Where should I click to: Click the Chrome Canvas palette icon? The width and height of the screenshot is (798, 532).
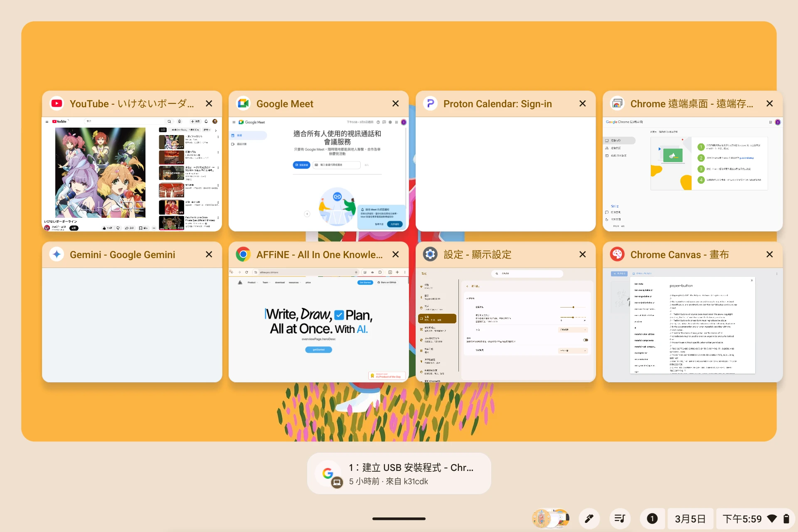click(617, 254)
